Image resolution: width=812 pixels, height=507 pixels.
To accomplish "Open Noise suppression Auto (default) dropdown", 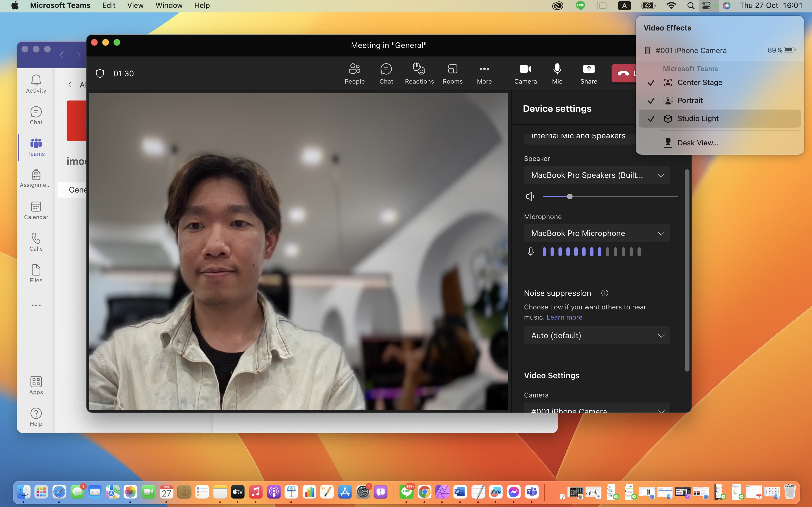I will (597, 335).
